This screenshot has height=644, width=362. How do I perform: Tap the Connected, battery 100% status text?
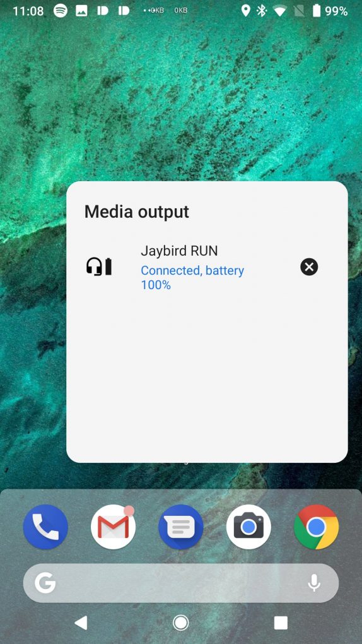coord(192,278)
